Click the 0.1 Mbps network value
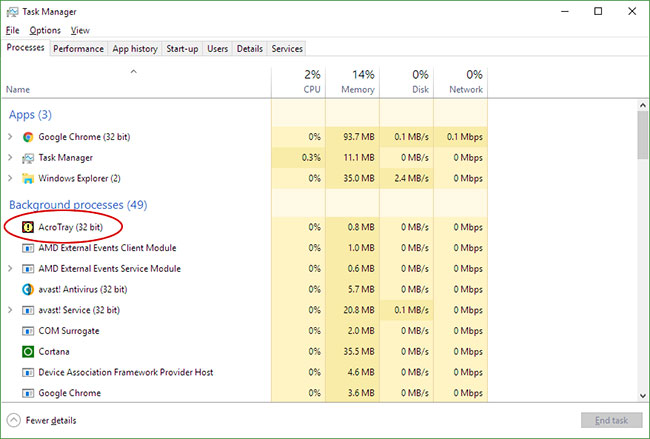 (x=465, y=137)
